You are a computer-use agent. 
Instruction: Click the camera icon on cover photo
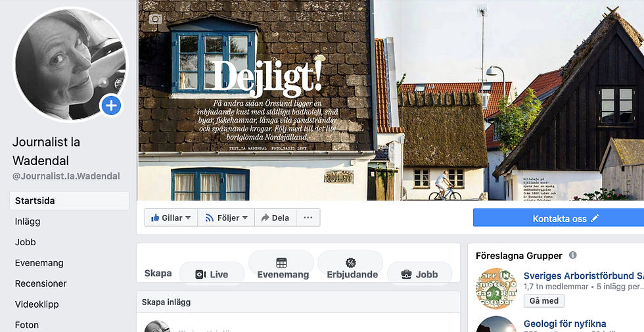[x=155, y=18]
